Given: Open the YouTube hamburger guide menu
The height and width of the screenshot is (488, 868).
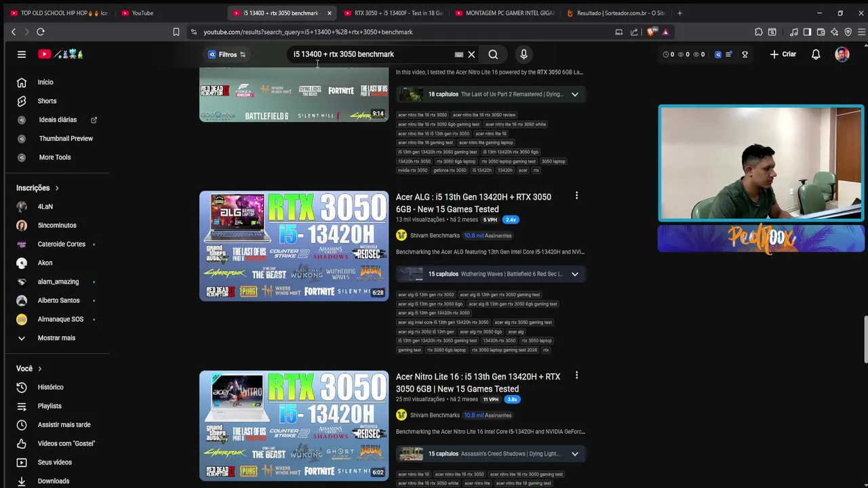Looking at the screenshot, I should [22, 54].
